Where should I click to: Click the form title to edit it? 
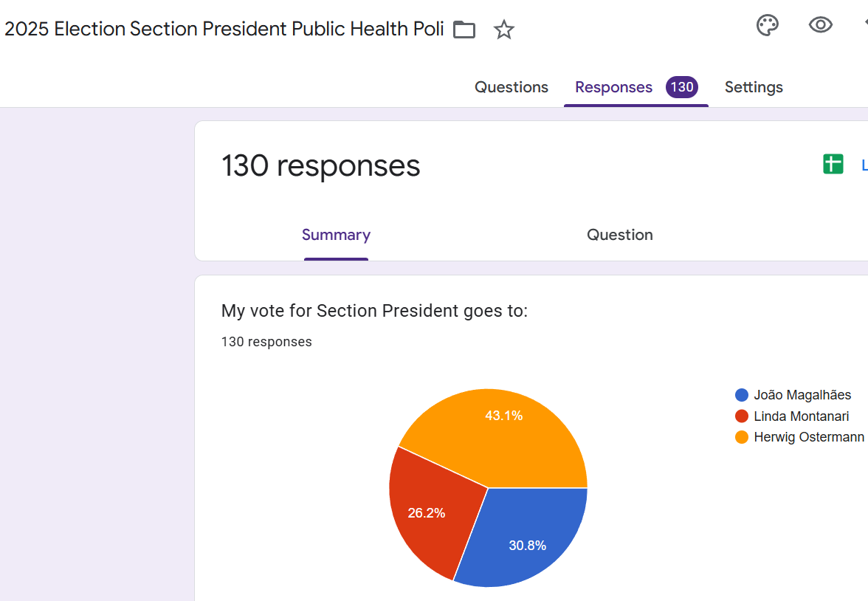click(x=224, y=30)
